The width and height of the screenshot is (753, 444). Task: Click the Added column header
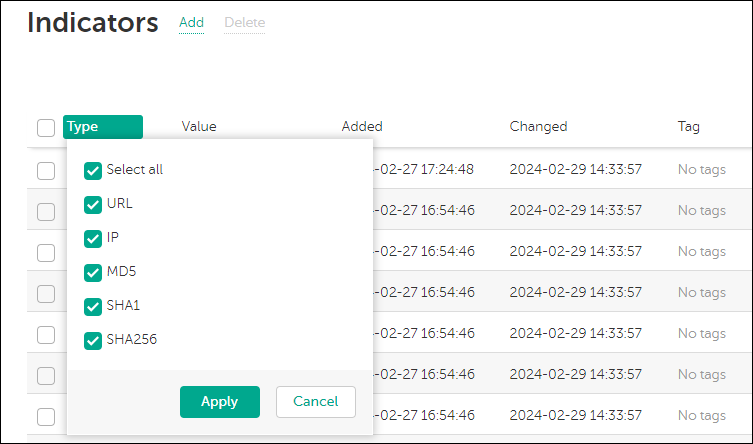click(x=362, y=127)
